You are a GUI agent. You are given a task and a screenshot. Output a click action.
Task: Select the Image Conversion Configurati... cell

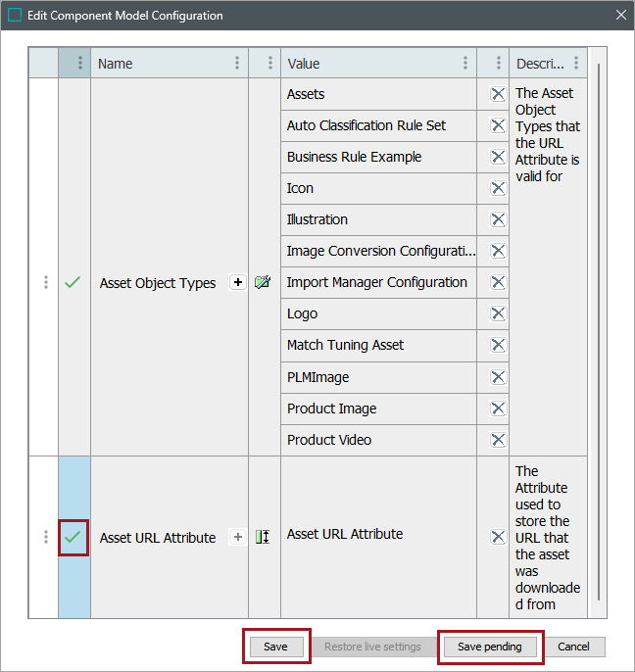click(378, 251)
